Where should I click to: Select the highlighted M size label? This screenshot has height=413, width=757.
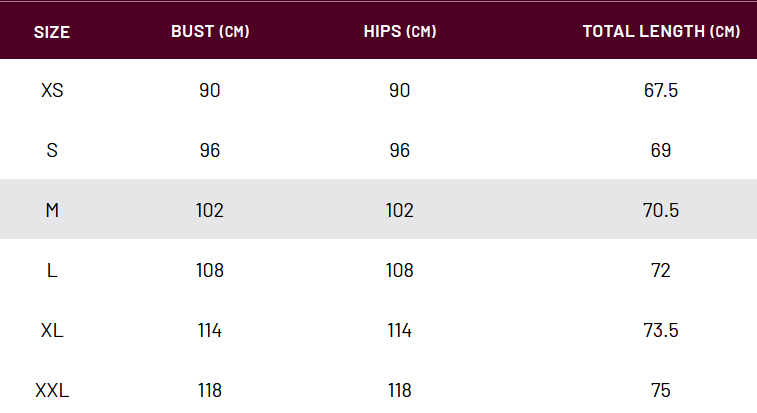coord(52,210)
